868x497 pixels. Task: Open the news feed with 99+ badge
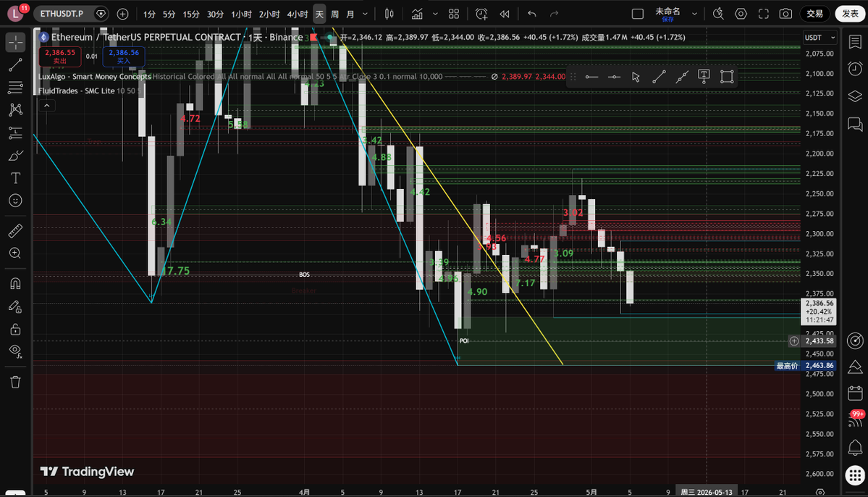coord(855,420)
